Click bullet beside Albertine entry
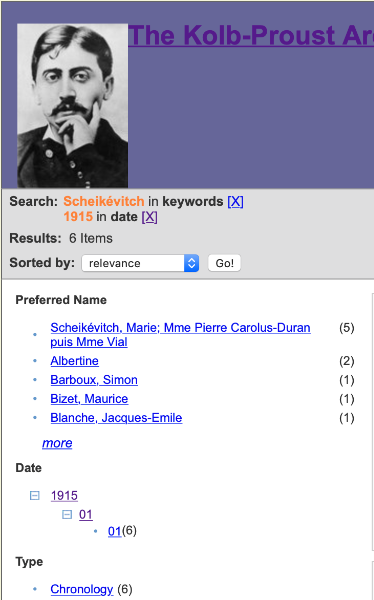 click(35, 361)
